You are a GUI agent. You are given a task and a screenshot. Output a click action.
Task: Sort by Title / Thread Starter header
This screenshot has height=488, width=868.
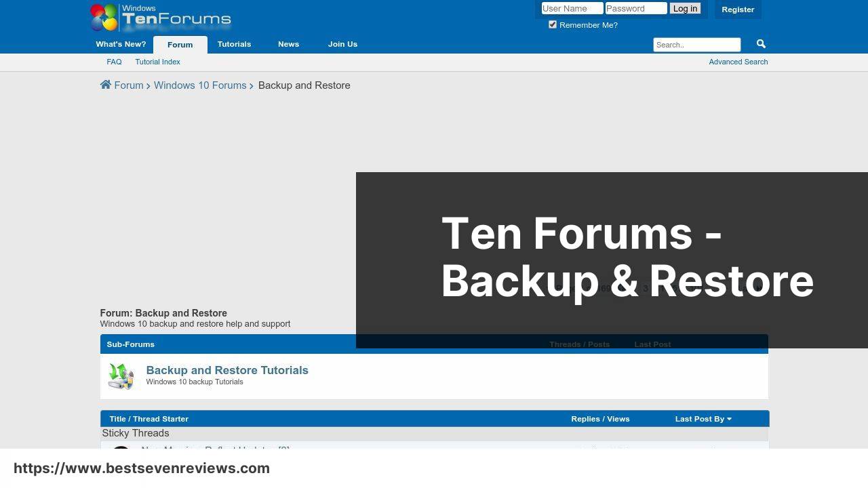(149, 419)
